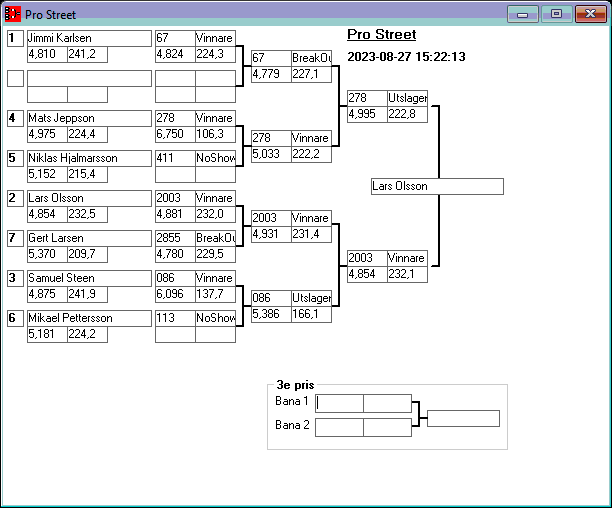Select the Mats Jeppson name field

(x=88, y=118)
